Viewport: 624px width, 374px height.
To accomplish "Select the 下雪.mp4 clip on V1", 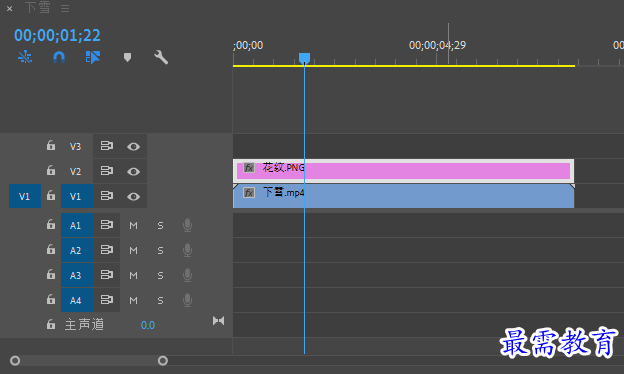I will tap(404, 196).
